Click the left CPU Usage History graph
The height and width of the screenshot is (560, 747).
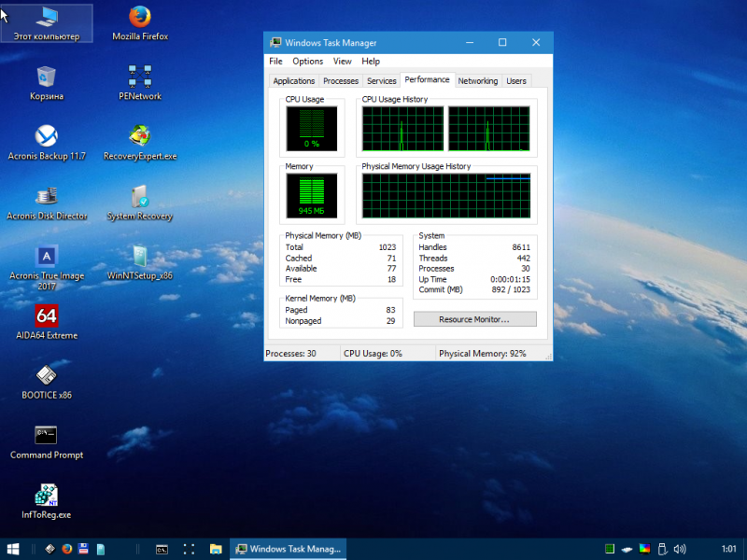point(402,129)
